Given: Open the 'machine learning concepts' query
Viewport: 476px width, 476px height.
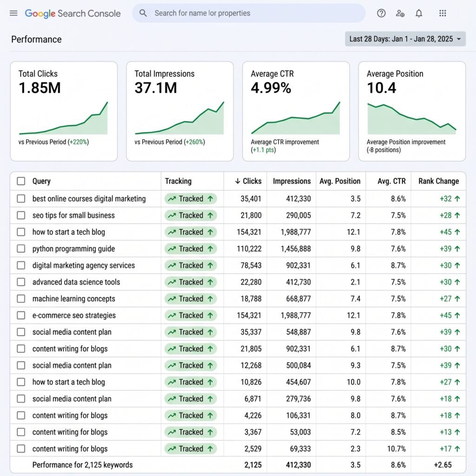Looking at the screenshot, I should coord(74,299).
